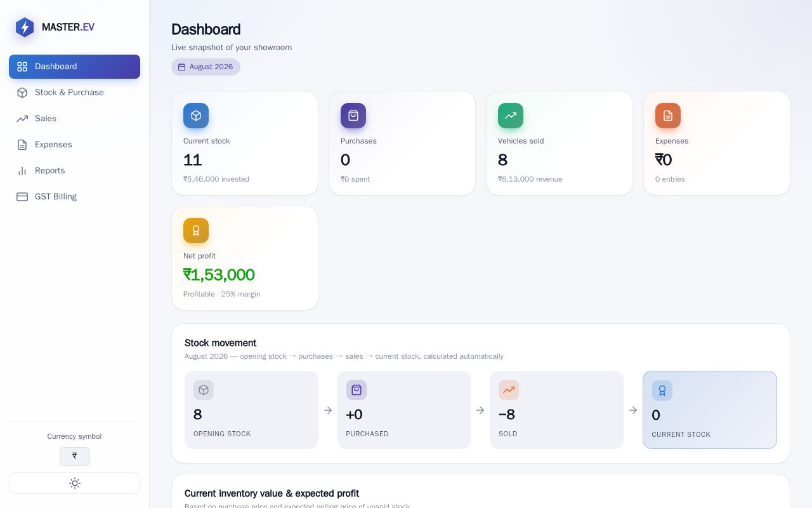Viewport: 812px width, 508px height.
Task: Click the Purchased bag icon in Stock movement
Action: click(x=357, y=390)
